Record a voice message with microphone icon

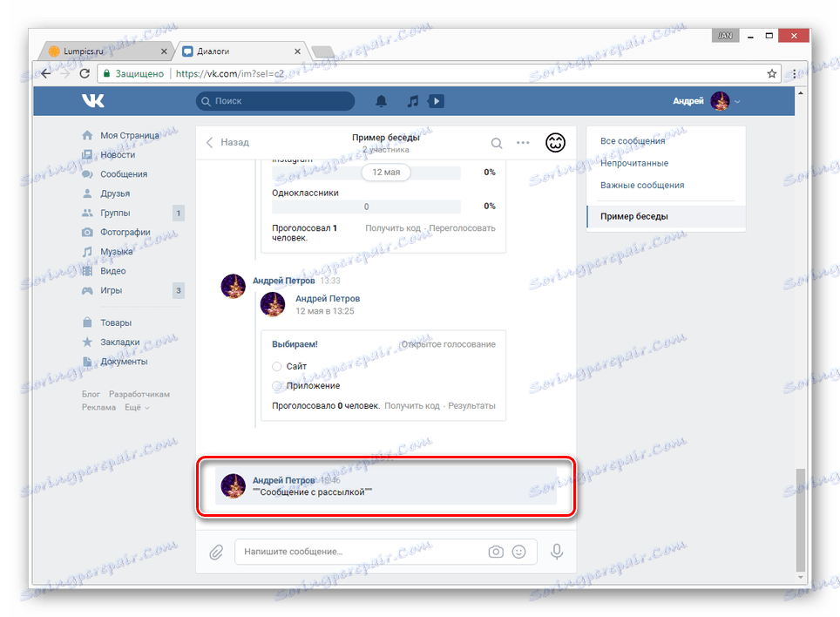point(557,552)
